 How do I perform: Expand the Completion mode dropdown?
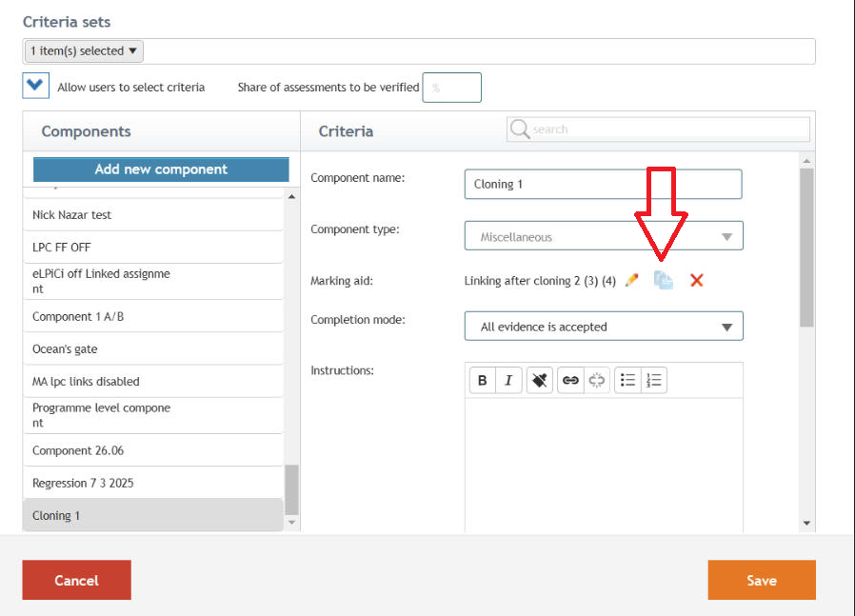pyautogui.click(x=604, y=326)
